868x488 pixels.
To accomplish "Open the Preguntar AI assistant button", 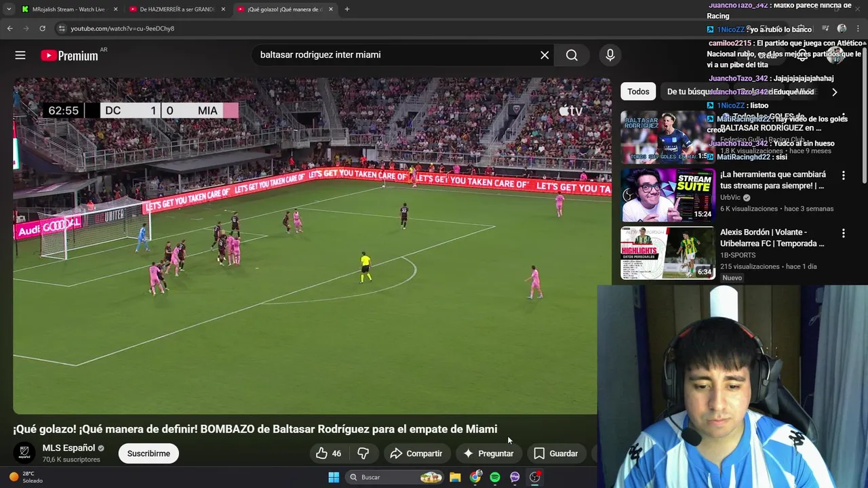I will click(488, 453).
